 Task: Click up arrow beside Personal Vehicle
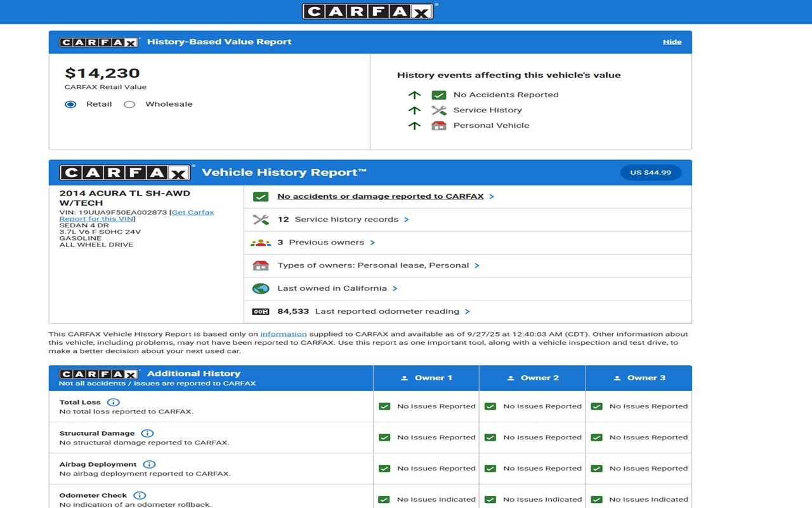414,126
